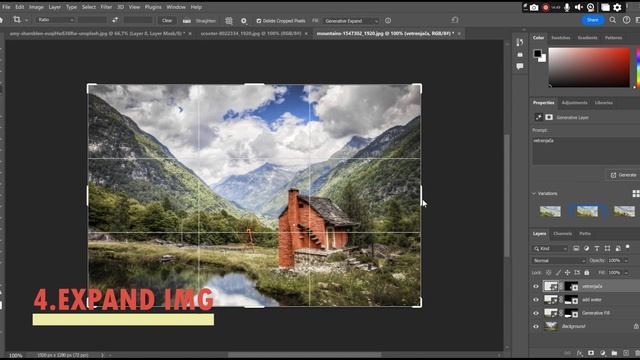Create a new layer group folder icon
This screenshot has width=640, height=360.
click(x=614, y=353)
